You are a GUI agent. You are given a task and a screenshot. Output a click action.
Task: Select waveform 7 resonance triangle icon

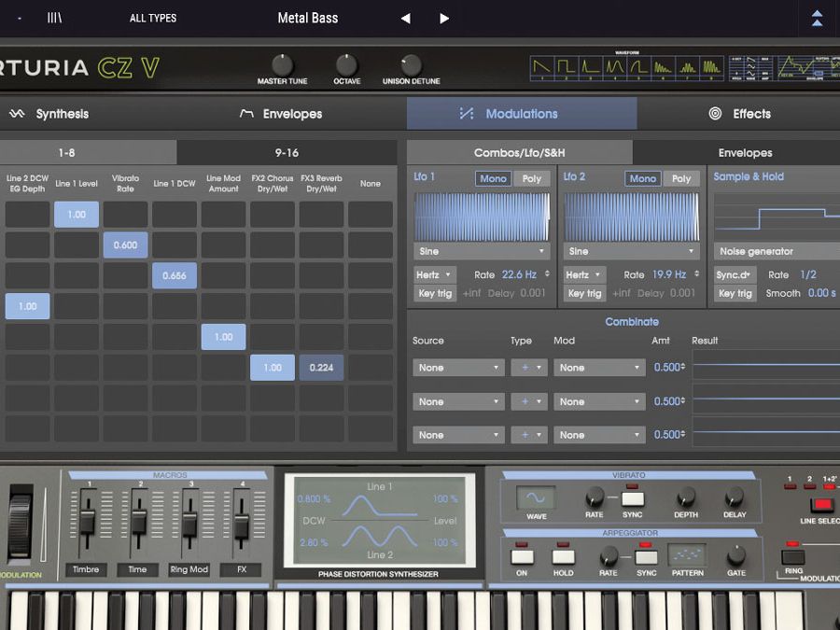687,68
